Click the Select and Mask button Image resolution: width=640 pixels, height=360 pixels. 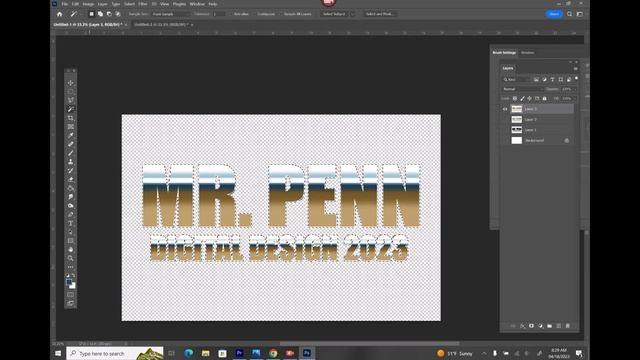[x=379, y=14]
